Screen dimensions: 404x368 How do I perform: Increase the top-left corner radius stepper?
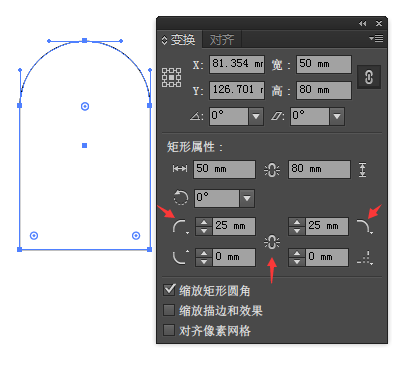point(204,222)
